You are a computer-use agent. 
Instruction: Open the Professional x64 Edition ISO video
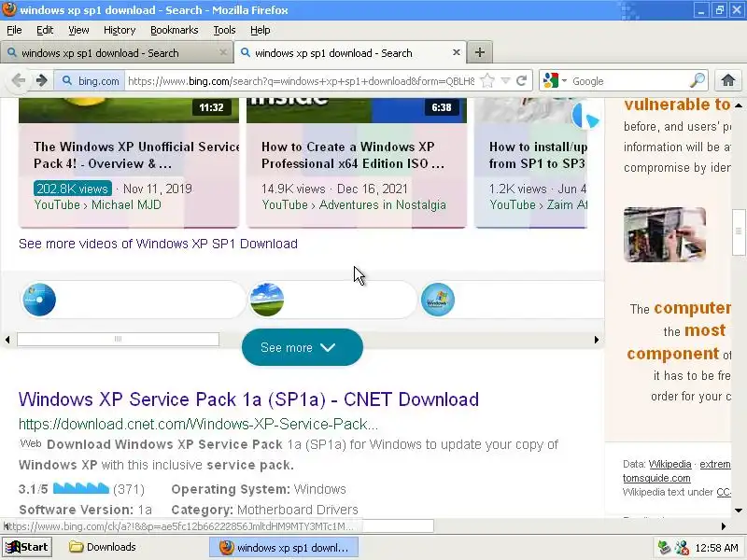click(x=353, y=155)
